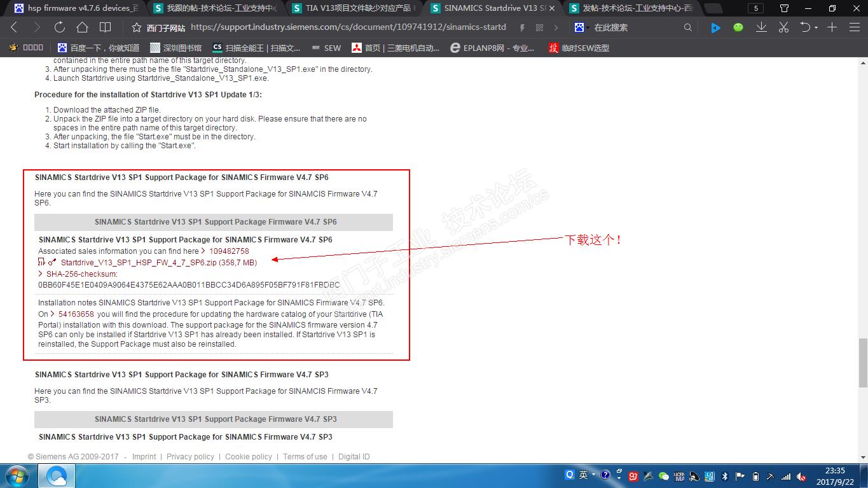
Task: Open the Cookie policy footer link
Action: pos(249,457)
